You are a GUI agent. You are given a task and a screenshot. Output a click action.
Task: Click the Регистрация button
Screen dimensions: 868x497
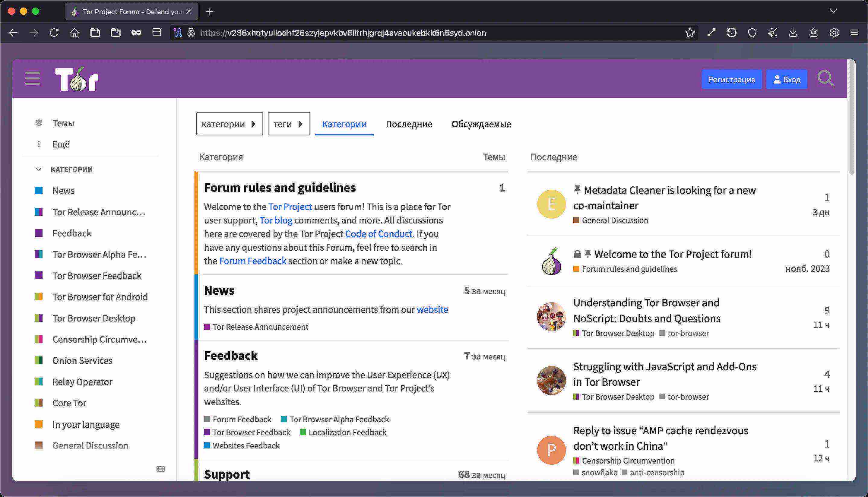coord(731,79)
